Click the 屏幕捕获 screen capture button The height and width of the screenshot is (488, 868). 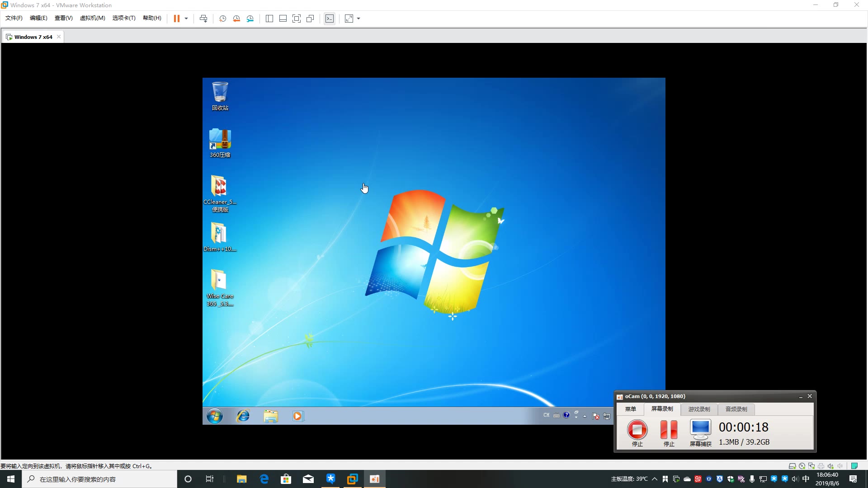[701, 433]
